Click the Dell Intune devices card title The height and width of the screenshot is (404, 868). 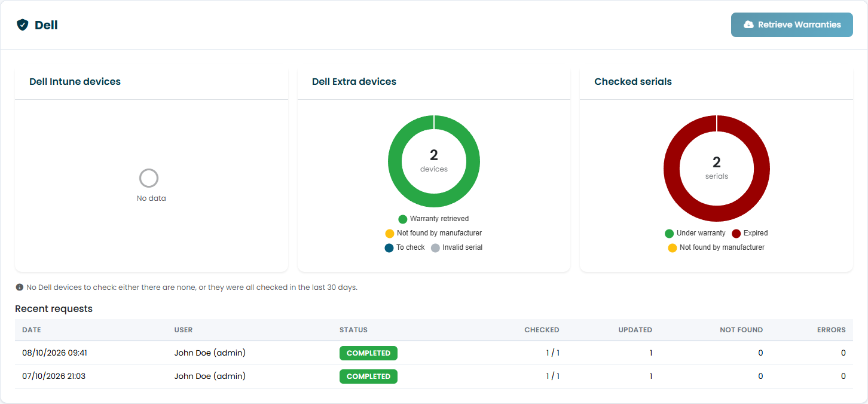[x=75, y=82]
